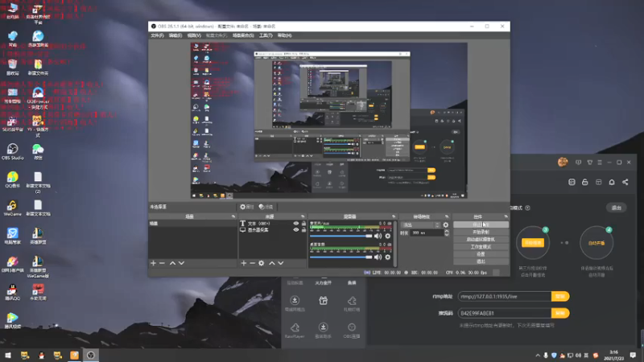Screen dimensions: 644x362
Task: Adjust the transition duration spinner arrows
Action: point(447,232)
